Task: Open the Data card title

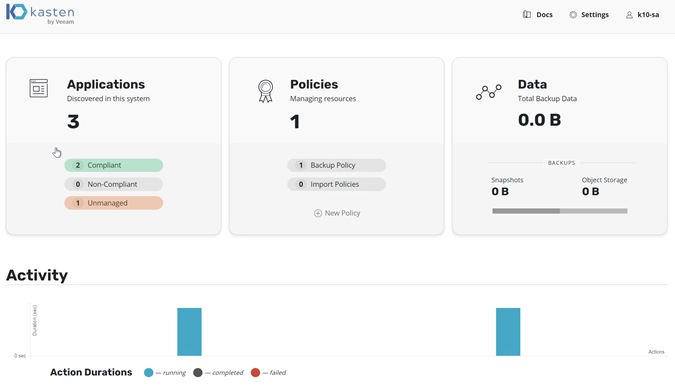Action: pyautogui.click(x=532, y=84)
